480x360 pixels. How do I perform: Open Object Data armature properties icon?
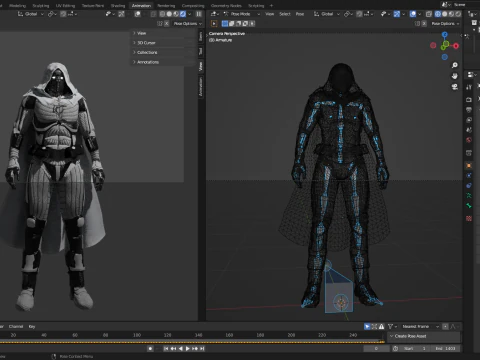[x=469, y=196]
